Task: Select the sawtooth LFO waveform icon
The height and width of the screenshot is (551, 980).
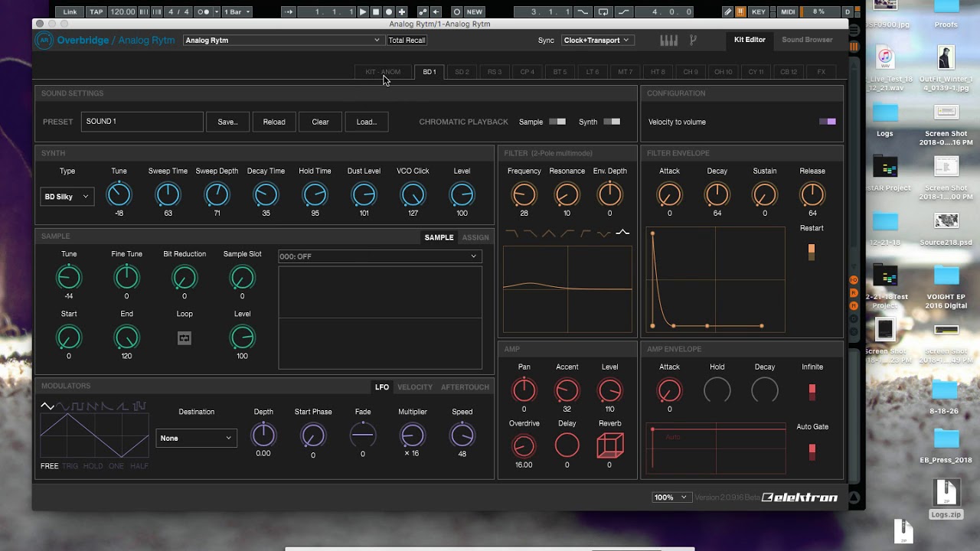Action: point(93,406)
